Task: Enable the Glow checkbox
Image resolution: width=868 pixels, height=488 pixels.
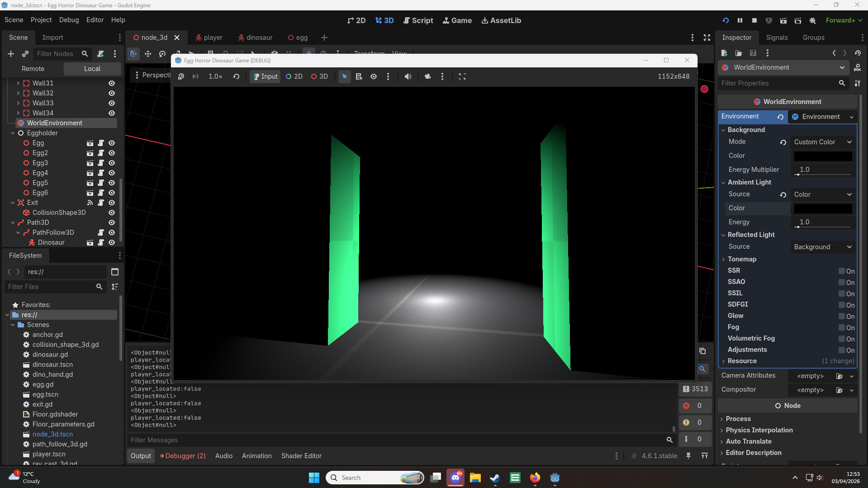Action: 842,316
